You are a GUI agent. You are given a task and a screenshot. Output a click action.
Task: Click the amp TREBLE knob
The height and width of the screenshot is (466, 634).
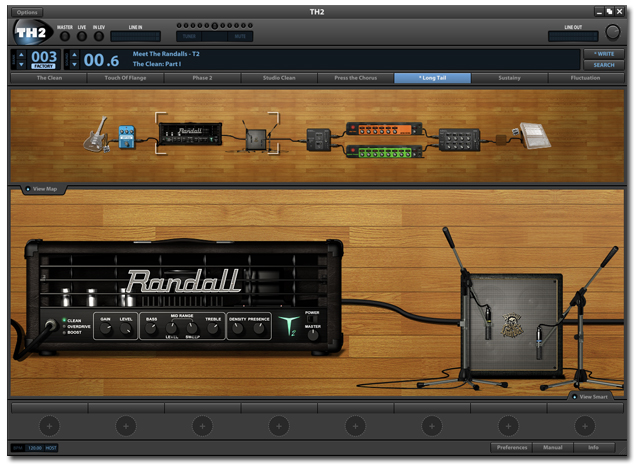pos(213,329)
